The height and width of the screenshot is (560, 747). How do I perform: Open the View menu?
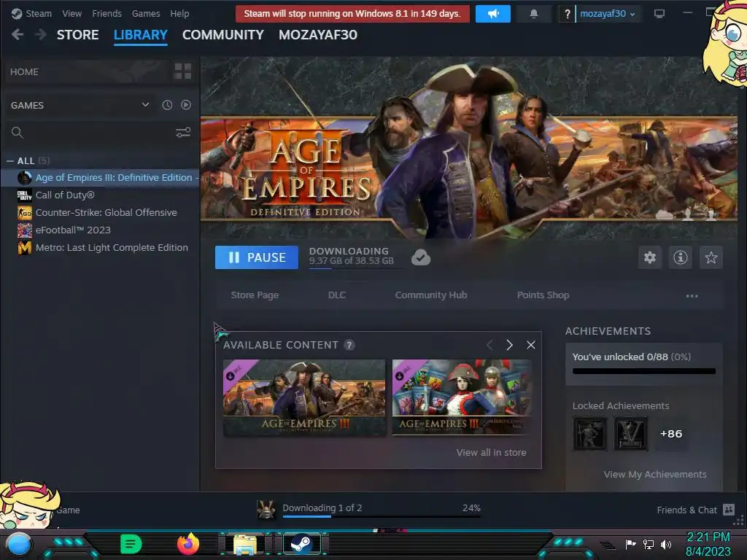click(72, 13)
